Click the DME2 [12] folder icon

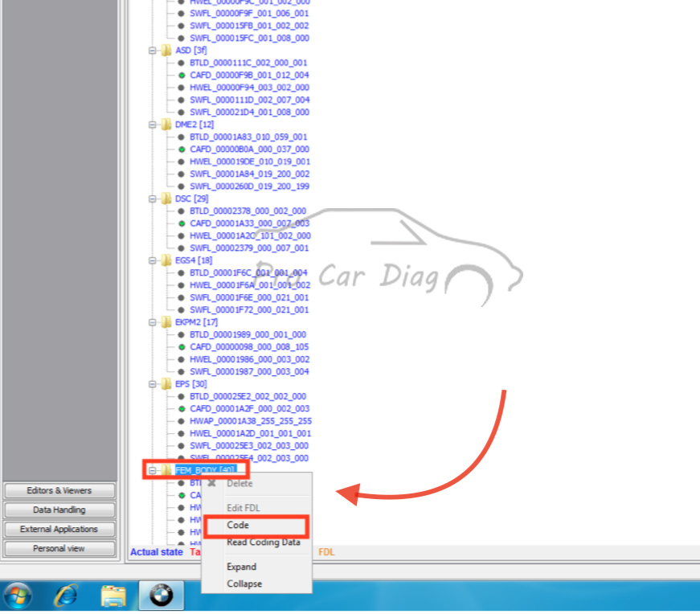[166, 124]
